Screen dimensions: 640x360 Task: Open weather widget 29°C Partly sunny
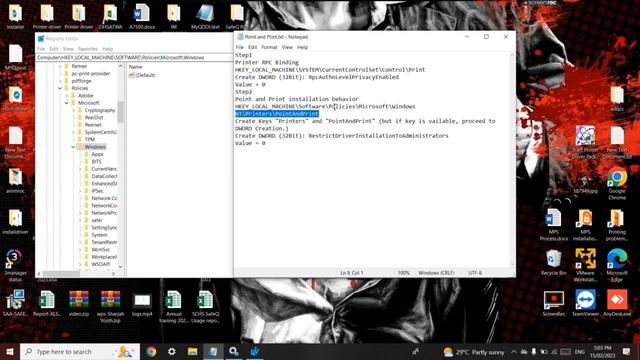(473, 351)
